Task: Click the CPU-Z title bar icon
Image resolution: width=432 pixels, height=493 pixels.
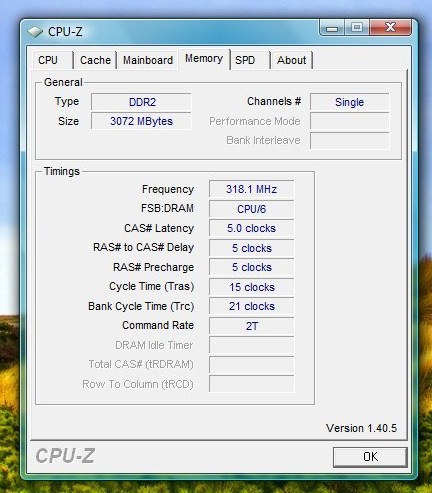Action: pos(35,32)
